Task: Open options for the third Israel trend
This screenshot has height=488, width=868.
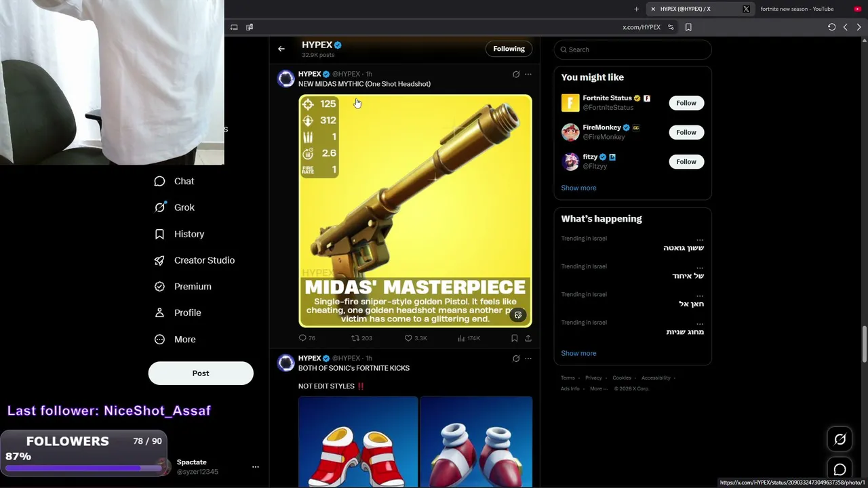Action: click(x=700, y=295)
